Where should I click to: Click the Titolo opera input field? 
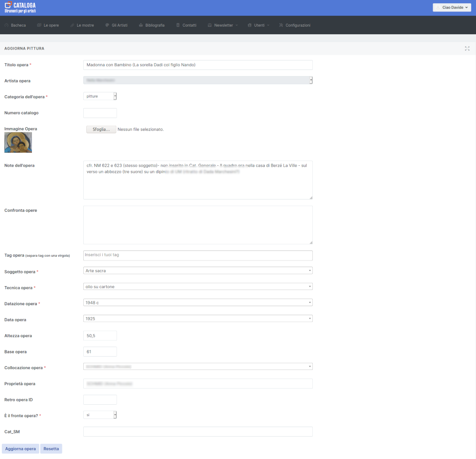click(198, 65)
